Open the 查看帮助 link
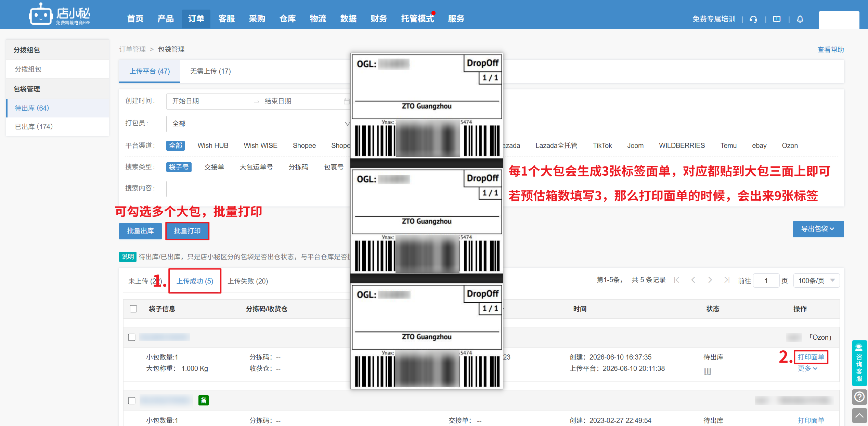 coord(830,50)
